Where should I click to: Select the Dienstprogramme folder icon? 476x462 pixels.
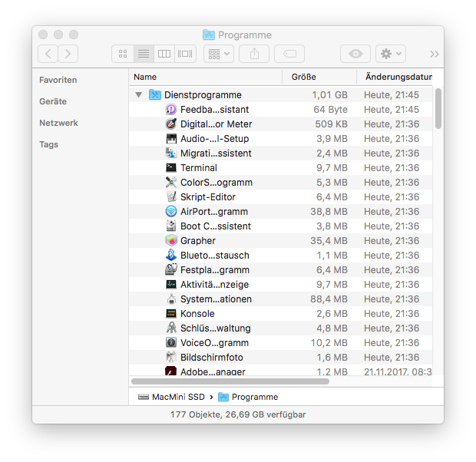[x=155, y=94]
